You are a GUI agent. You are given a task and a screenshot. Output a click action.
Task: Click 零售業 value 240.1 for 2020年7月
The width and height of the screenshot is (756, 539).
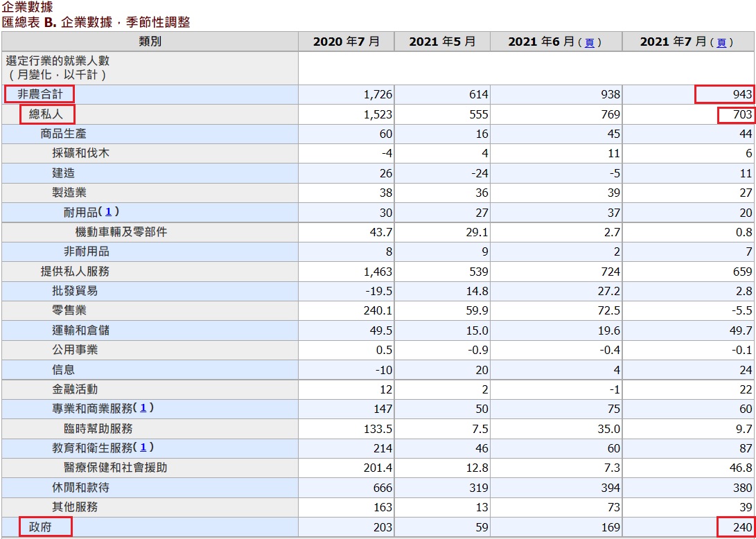point(378,311)
